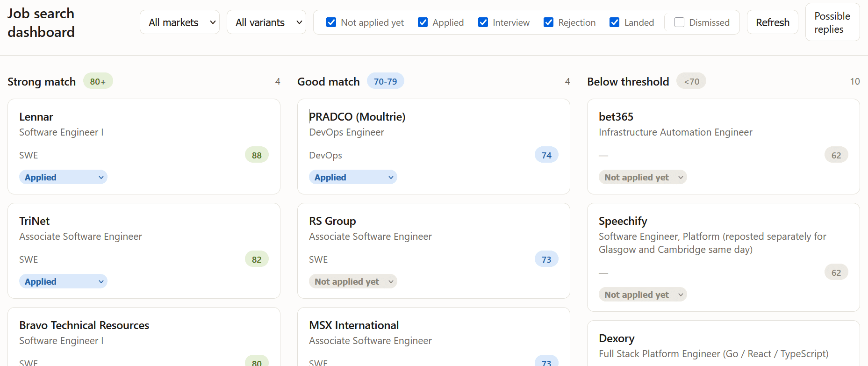
Task: Change PRADCO (Moultrie) status dropdown
Action: [353, 177]
